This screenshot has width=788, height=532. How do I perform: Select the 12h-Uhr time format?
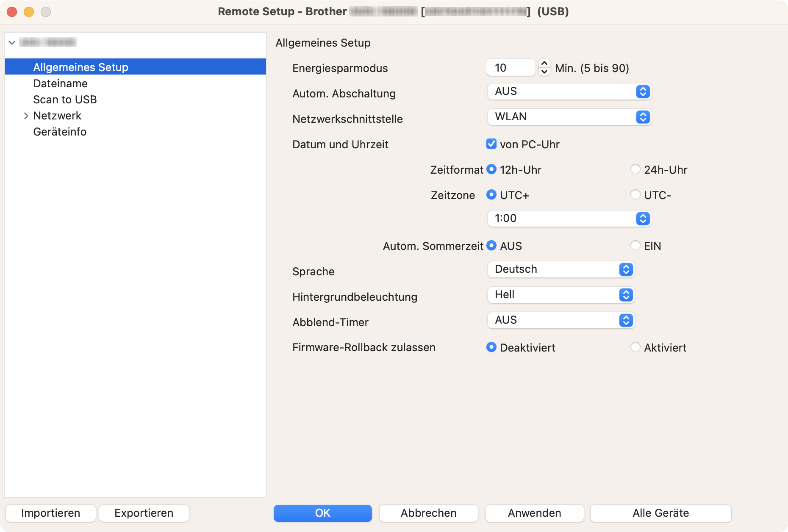[491, 169]
